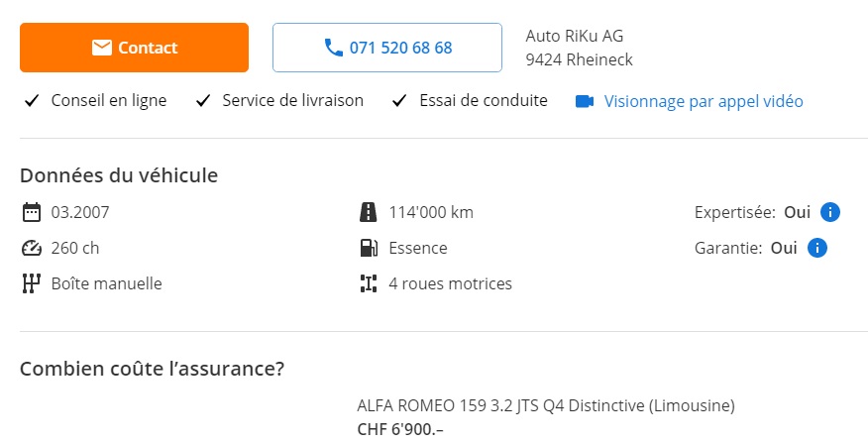
Task: Click the Conseil en ligne checkmark
Action: pos(32,101)
